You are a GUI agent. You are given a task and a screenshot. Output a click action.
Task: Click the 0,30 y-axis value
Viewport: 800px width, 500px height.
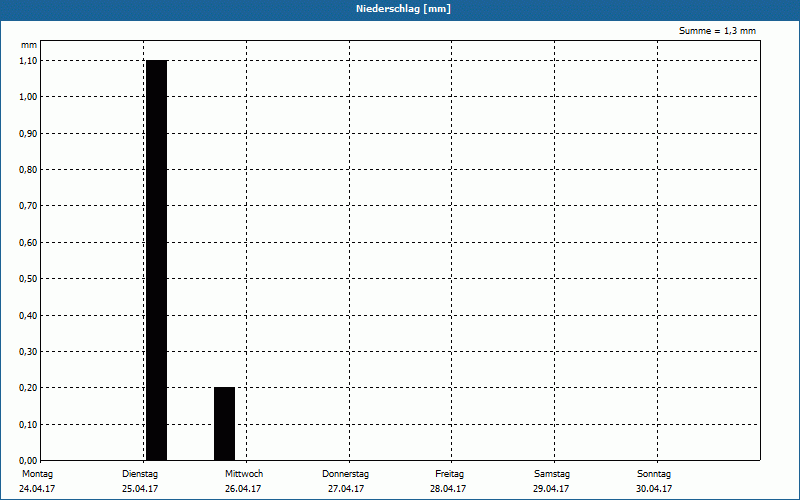tap(28, 352)
